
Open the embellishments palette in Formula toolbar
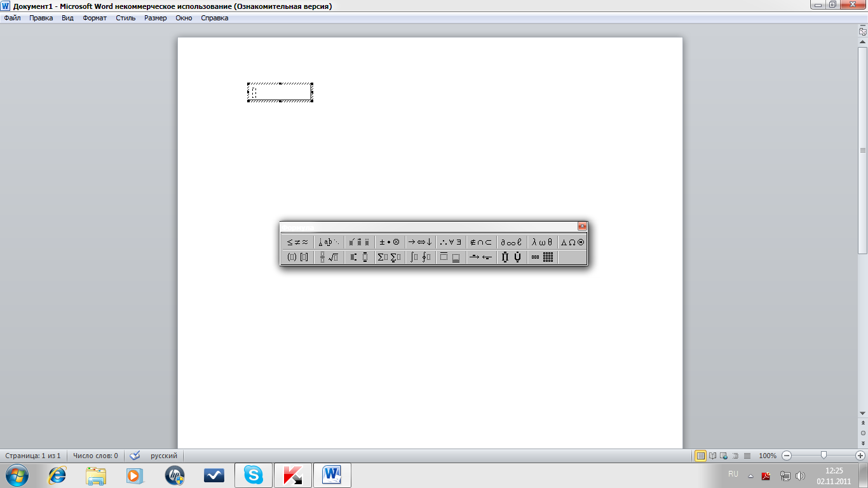(359, 242)
